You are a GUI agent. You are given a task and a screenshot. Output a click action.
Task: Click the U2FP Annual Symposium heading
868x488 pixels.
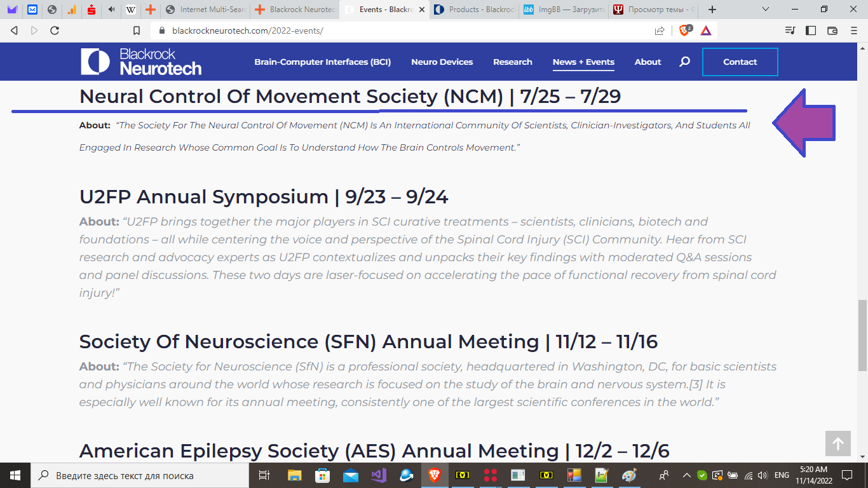coord(264,196)
